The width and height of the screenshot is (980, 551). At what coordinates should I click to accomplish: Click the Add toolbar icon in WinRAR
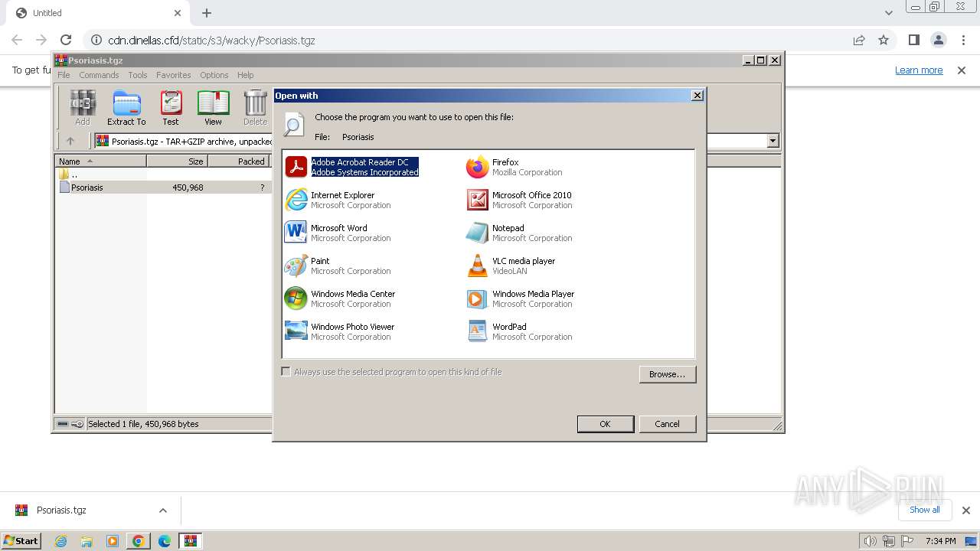click(83, 108)
